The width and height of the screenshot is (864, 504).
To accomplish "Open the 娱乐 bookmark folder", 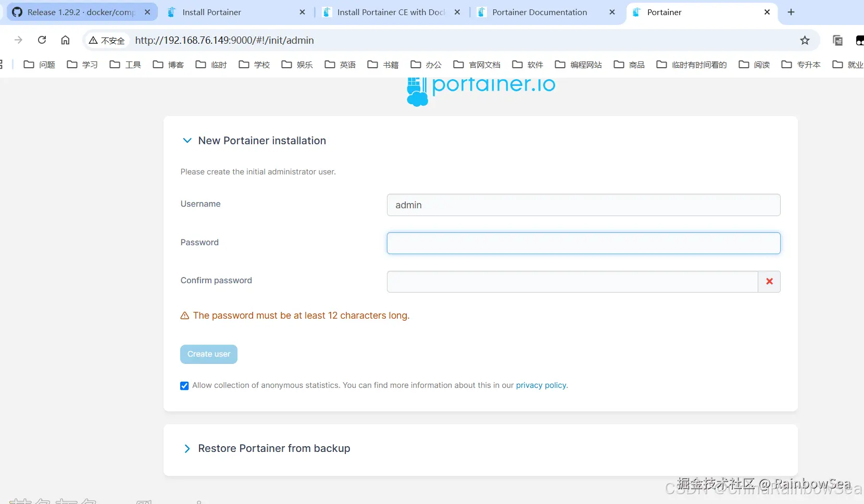I will (297, 65).
